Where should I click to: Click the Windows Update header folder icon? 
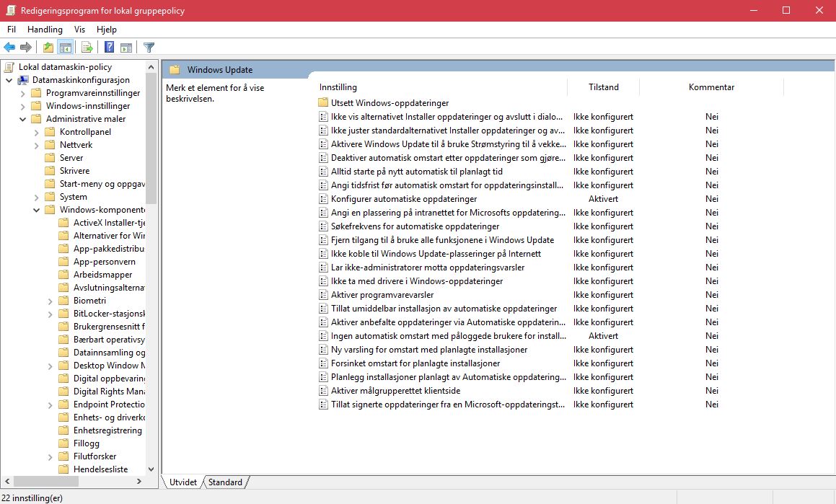(x=175, y=69)
